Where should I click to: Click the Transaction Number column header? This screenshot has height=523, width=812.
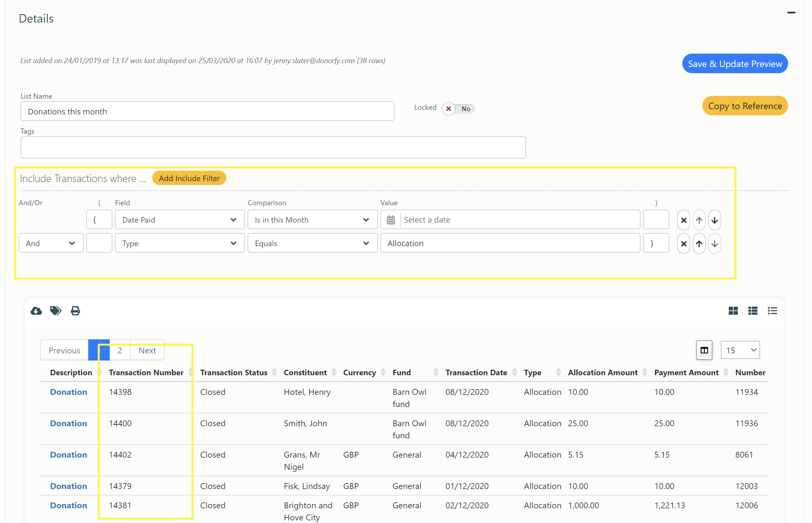coord(146,373)
